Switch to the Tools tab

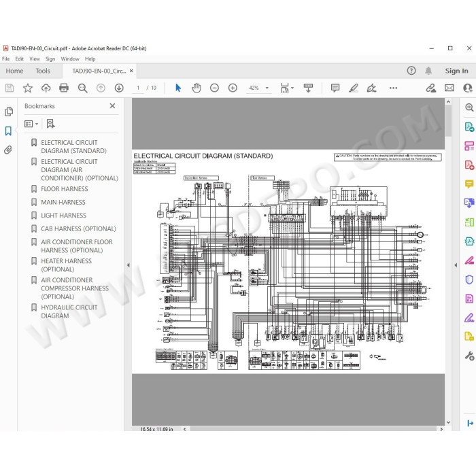pyautogui.click(x=43, y=71)
